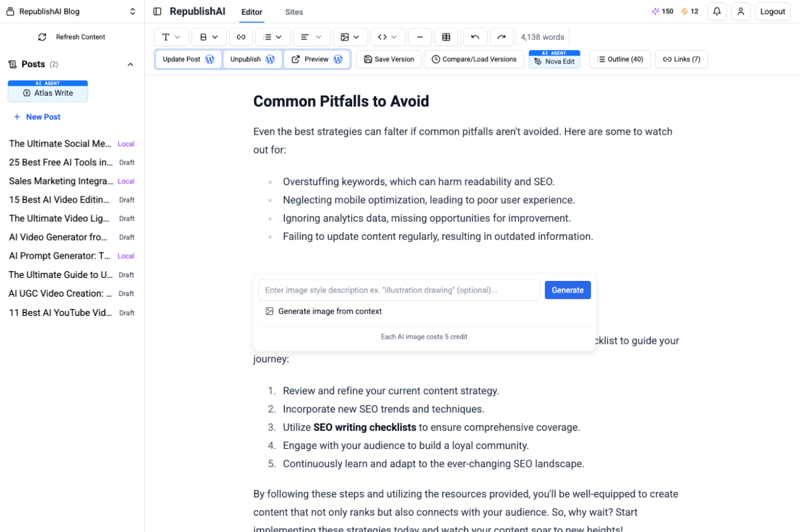Redo the last edit
806x532 pixels.
pyautogui.click(x=501, y=37)
